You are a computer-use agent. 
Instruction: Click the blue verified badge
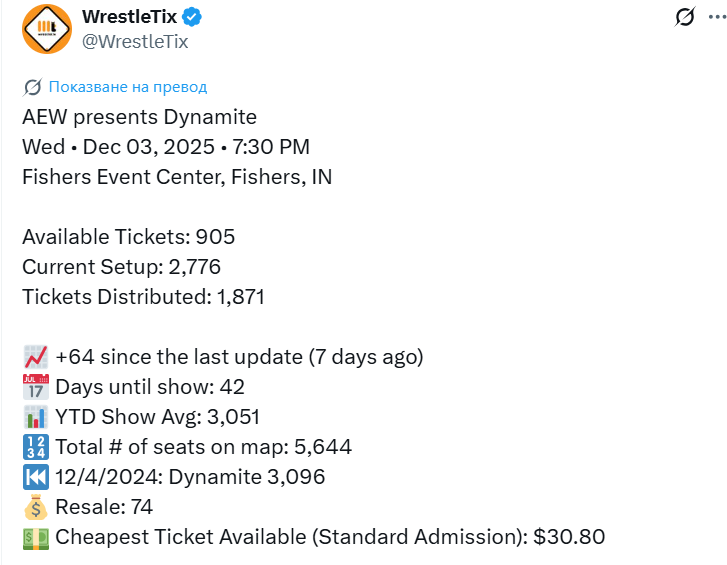coord(192,17)
